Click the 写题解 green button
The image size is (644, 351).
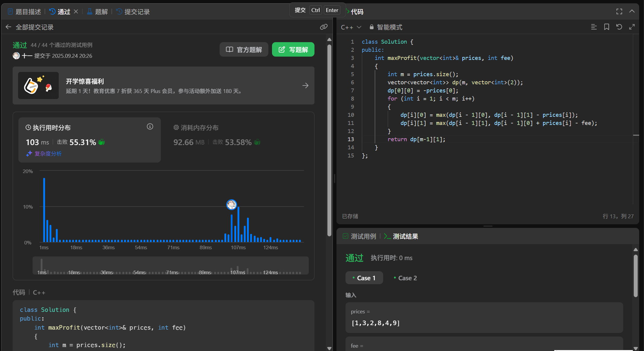click(293, 49)
